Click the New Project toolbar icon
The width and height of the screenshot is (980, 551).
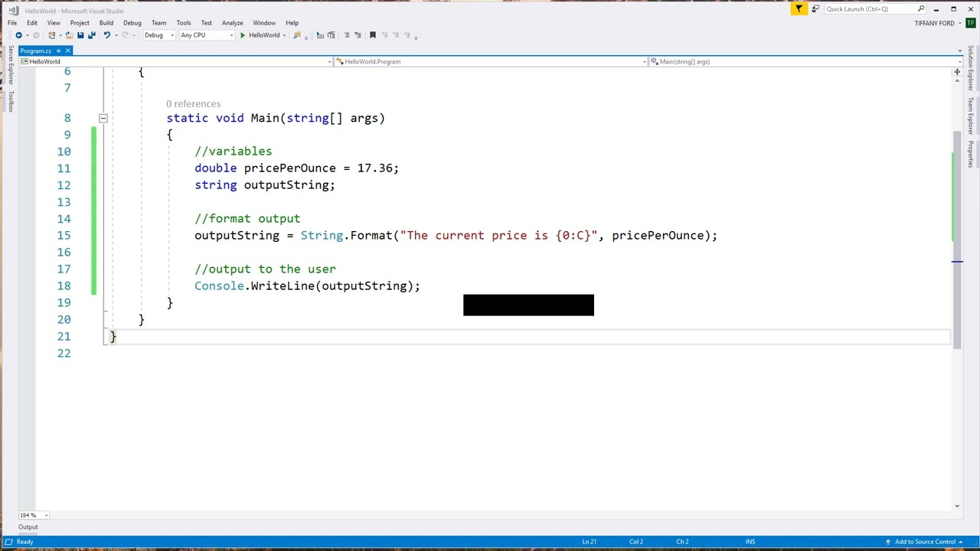click(x=51, y=35)
